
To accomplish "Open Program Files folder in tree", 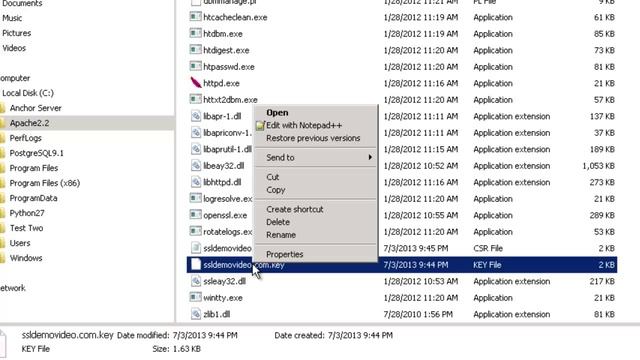I will (34, 168).
